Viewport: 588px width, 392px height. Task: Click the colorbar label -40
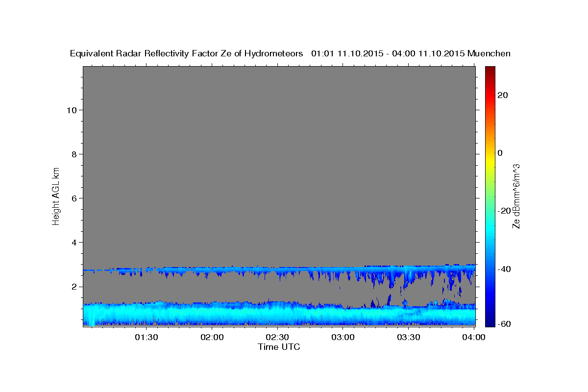tap(504, 269)
